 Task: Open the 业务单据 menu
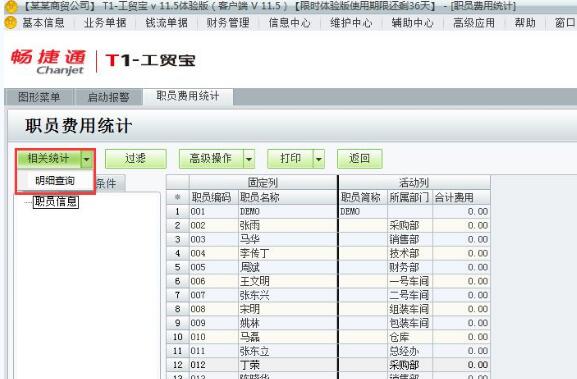point(105,23)
